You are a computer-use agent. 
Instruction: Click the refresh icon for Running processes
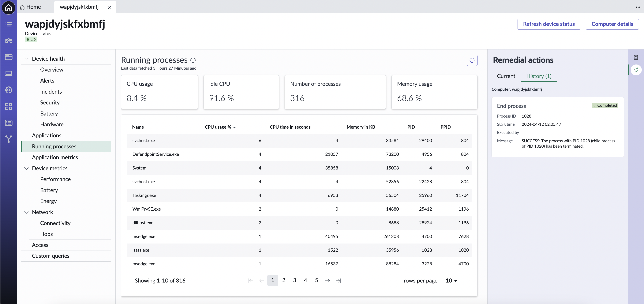[472, 60]
